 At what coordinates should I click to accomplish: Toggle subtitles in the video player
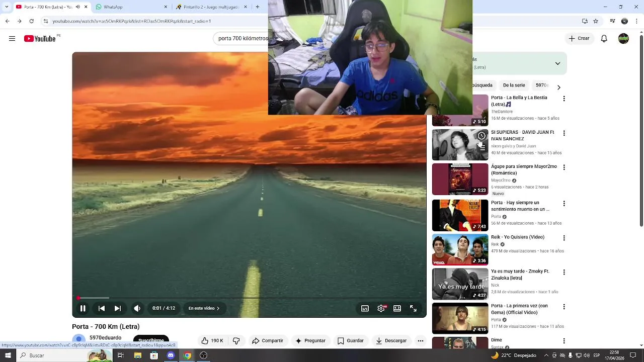tap(365, 308)
